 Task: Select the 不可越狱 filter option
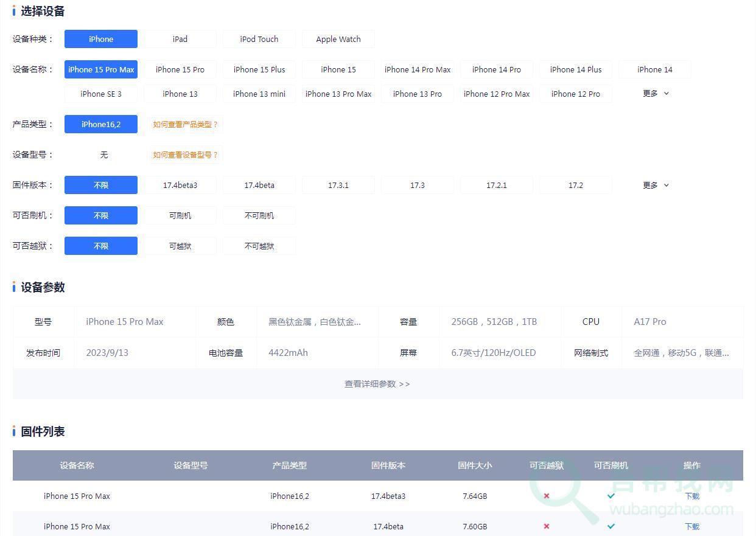(259, 246)
